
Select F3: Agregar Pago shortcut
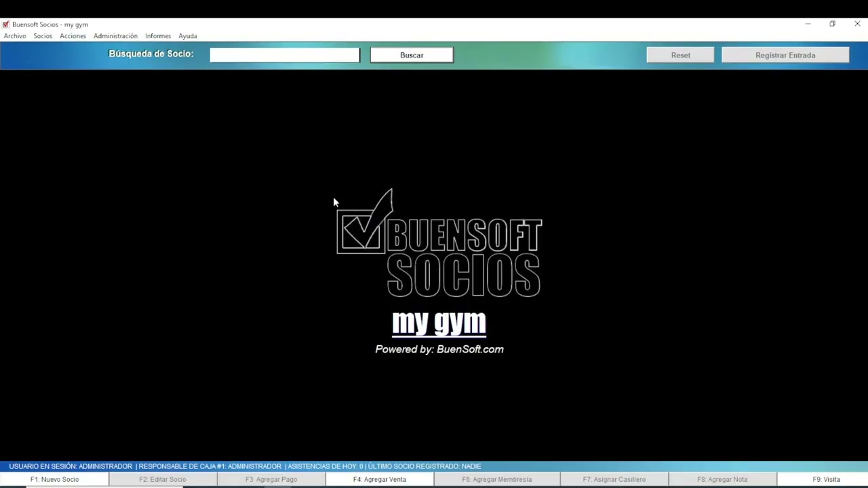(271, 479)
